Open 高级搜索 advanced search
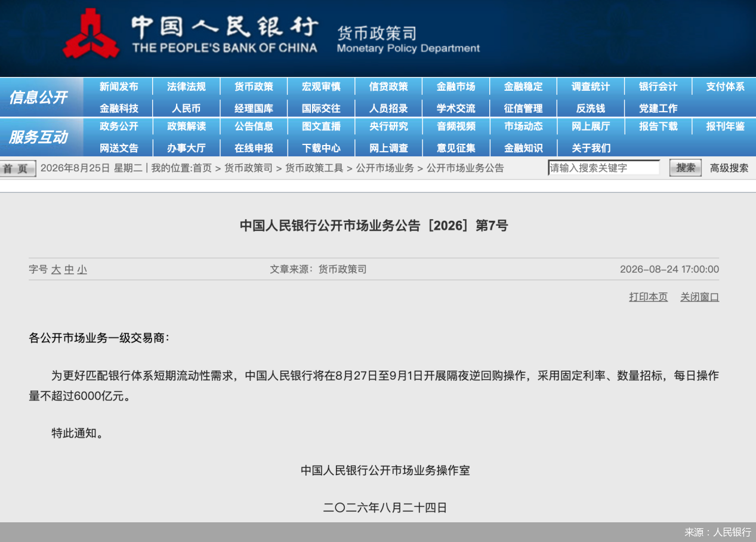This screenshot has width=756, height=542. pos(729,168)
